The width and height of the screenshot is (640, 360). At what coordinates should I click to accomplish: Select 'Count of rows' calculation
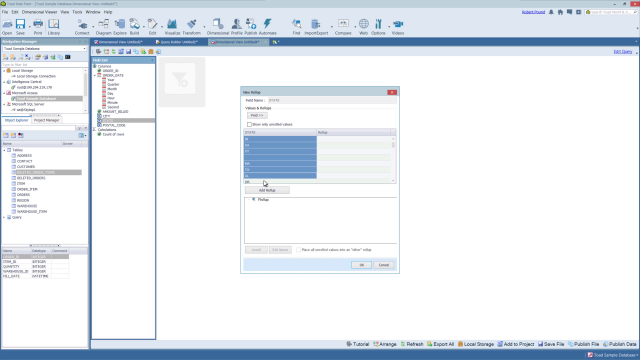[x=113, y=134]
